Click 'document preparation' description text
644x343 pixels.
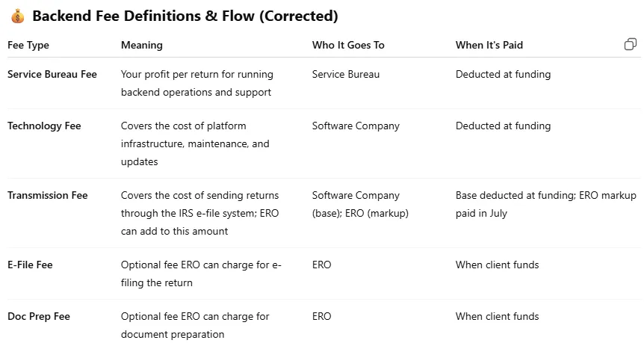point(173,334)
